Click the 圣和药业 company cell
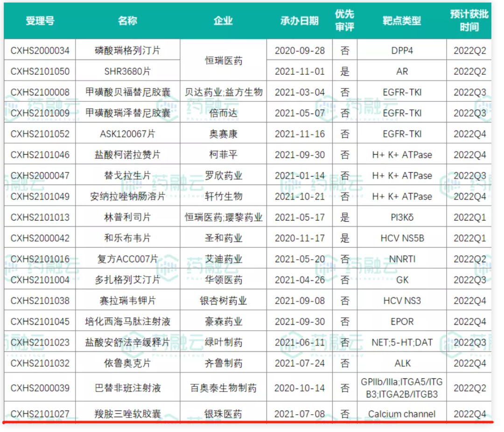Screen dimensions: 504x432 pos(223,238)
